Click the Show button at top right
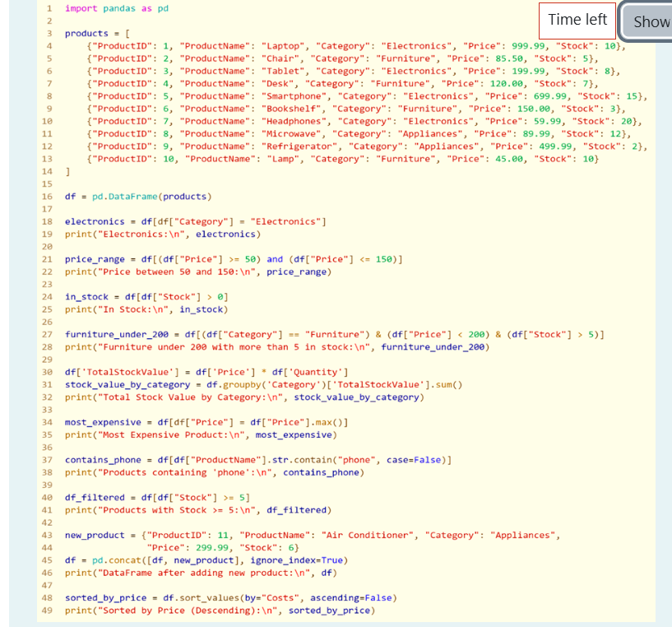Screen dimensions: 672x627 [x=654, y=20]
